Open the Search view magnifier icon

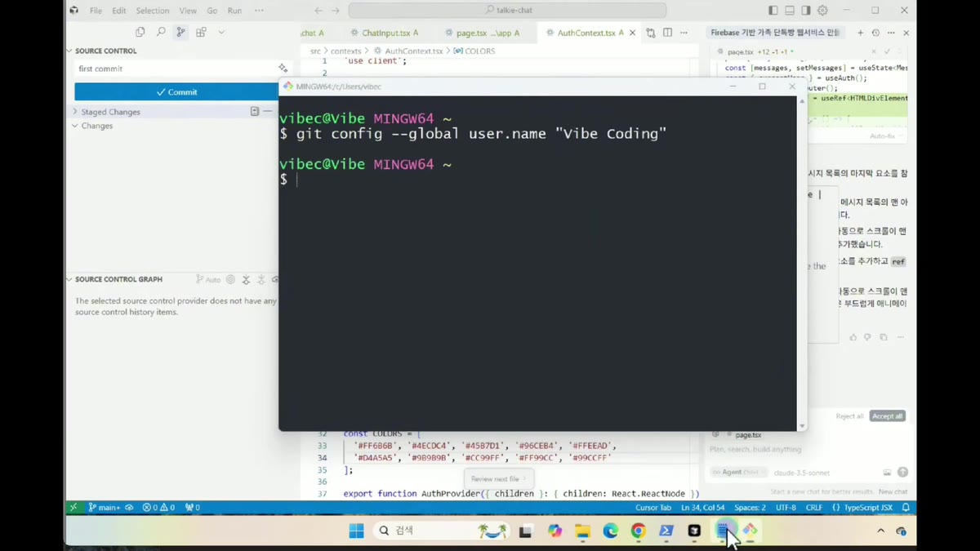coord(161,32)
